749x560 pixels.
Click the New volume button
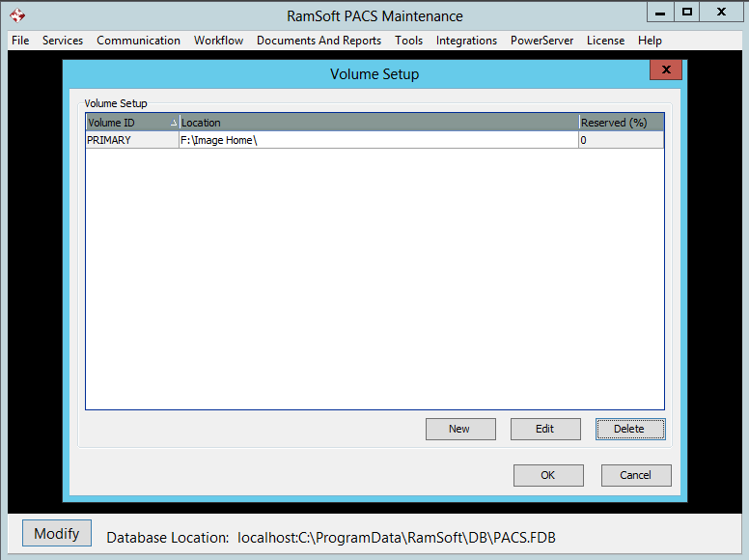[459, 429]
